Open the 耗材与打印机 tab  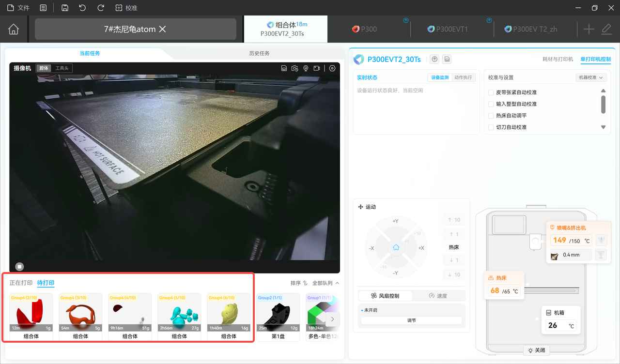(558, 59)
